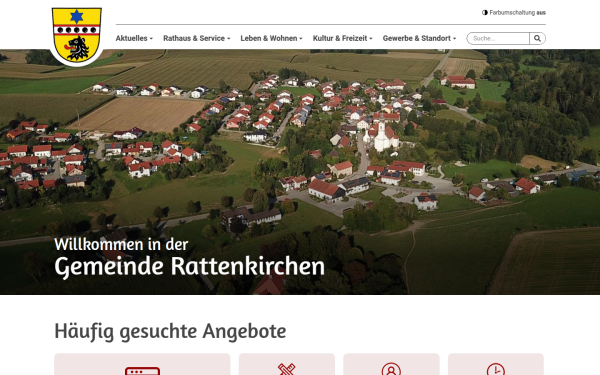Viewport: 600px width, 375px height.
Task: Open the pencil and ruler icon card
Action: (x=287, y=364)
